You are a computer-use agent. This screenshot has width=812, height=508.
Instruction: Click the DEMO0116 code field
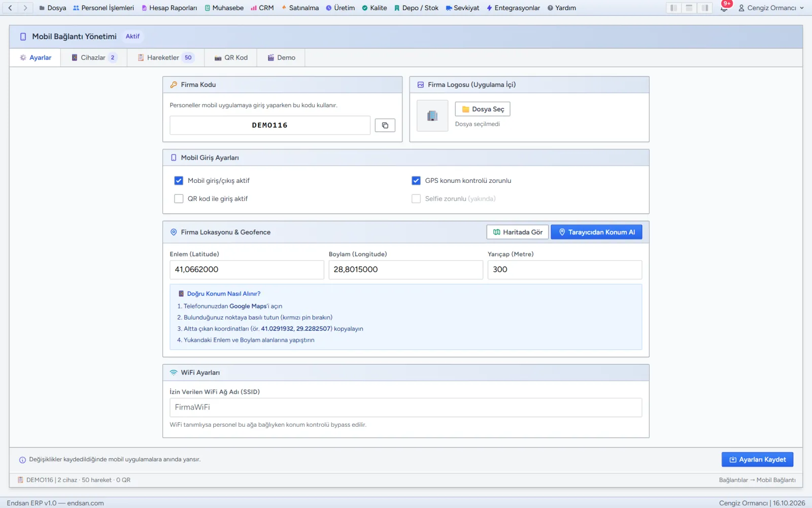(270, 125)
